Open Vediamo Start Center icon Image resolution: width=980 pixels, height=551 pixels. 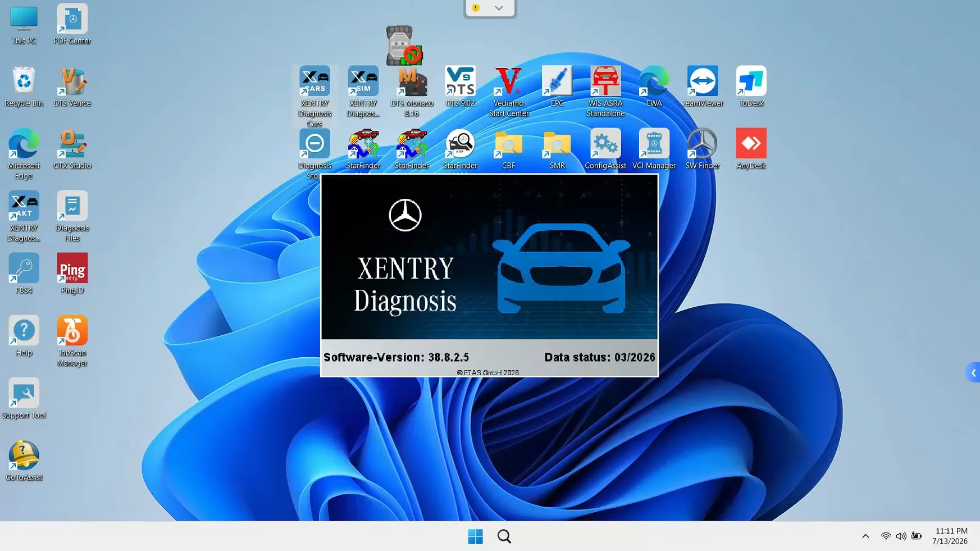(509, 82)
